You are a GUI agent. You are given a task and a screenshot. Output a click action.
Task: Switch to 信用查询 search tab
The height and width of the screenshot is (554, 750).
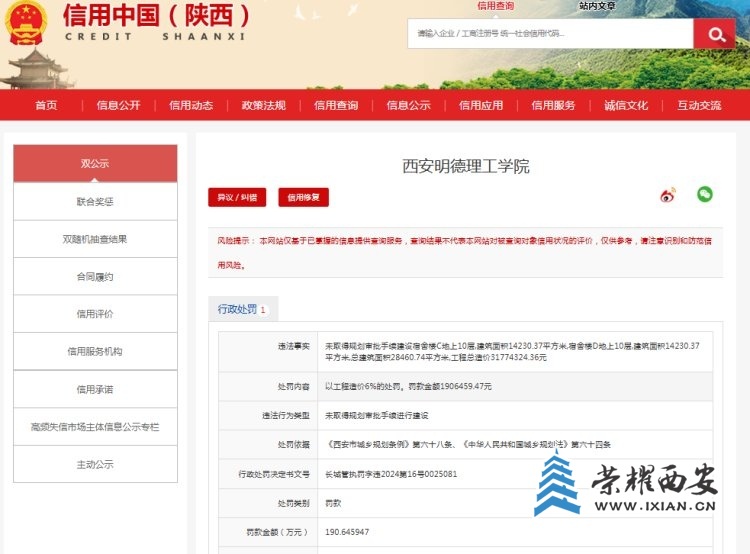[x=496, y=6]
